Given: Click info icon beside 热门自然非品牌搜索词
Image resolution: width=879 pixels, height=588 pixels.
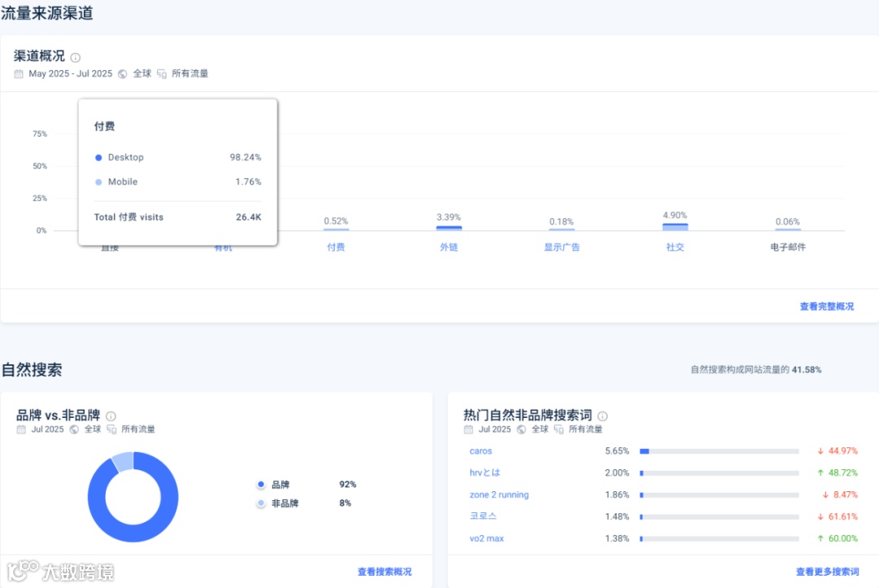Looking at the screenshot, I should pos(602,416).
